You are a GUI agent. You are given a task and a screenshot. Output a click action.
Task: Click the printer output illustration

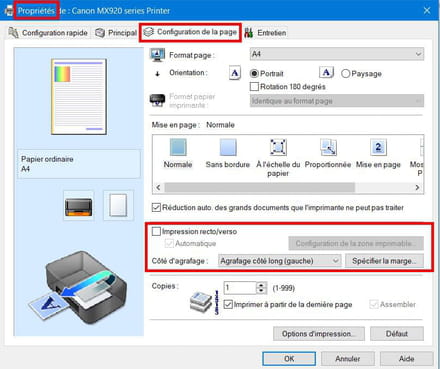coord(77,288)
